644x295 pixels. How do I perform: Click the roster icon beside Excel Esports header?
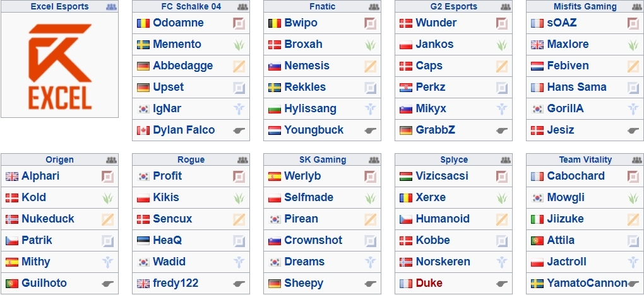pos(111,6)
